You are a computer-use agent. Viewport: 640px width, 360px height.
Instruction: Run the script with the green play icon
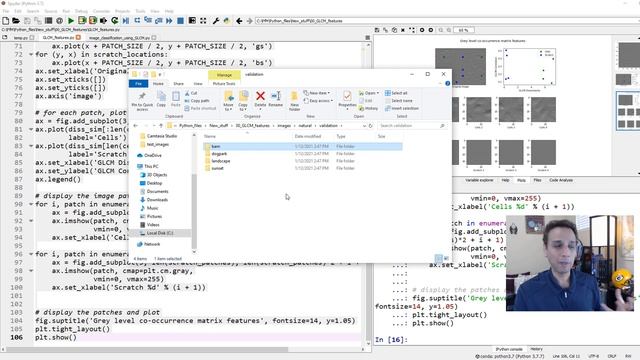click(71, 20)
